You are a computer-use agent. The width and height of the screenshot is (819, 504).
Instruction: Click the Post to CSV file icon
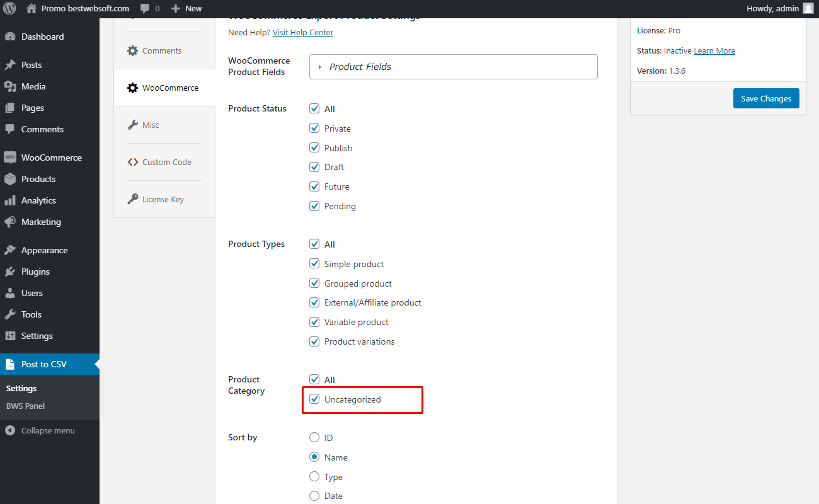(10, 364)
